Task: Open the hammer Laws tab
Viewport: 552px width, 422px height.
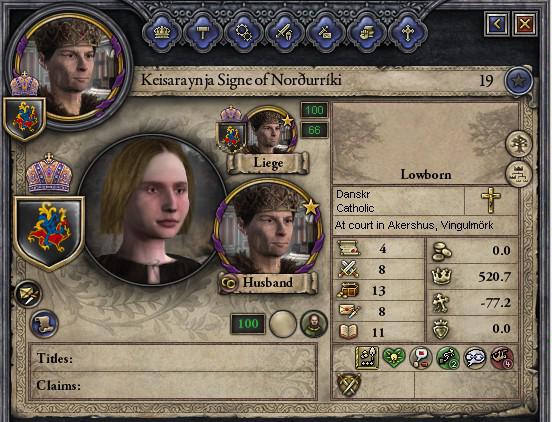Action: [203, 33]
